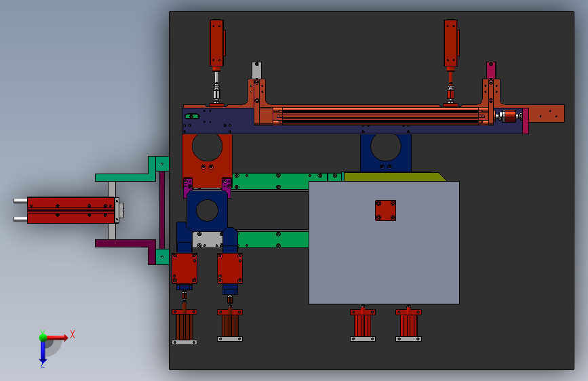Select the magenta block above the right rail support

pyautogui.click(x=491, y=71)
